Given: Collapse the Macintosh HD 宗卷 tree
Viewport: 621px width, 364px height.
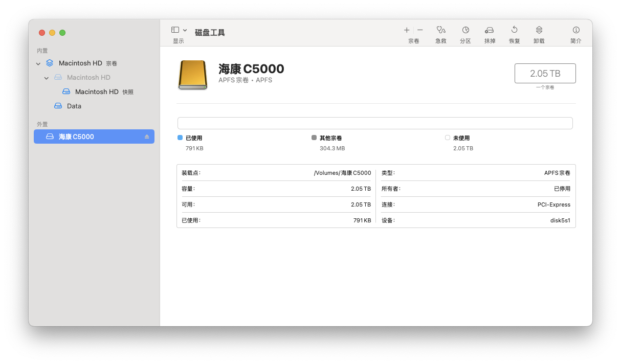Looking at the screenshot, I should point(38,63).
